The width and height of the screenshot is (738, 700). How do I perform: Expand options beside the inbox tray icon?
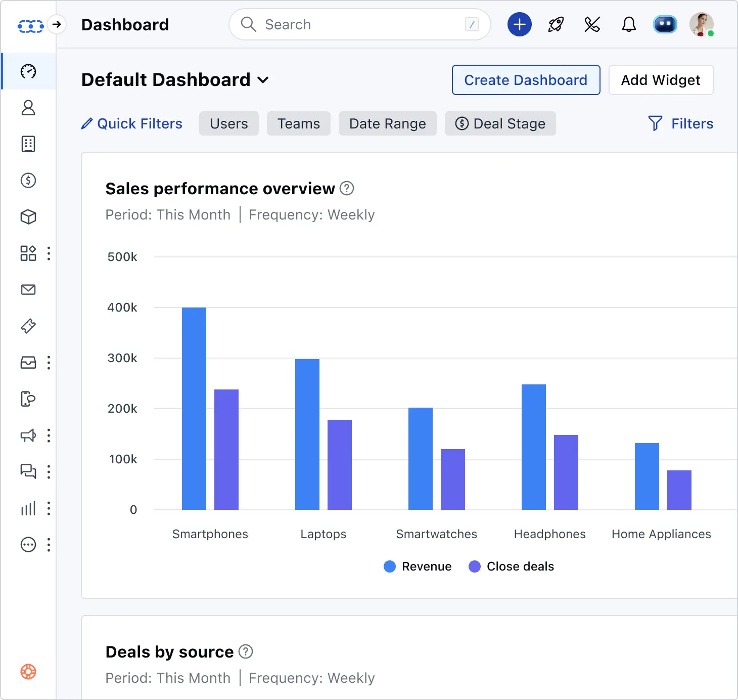(49, 363)
